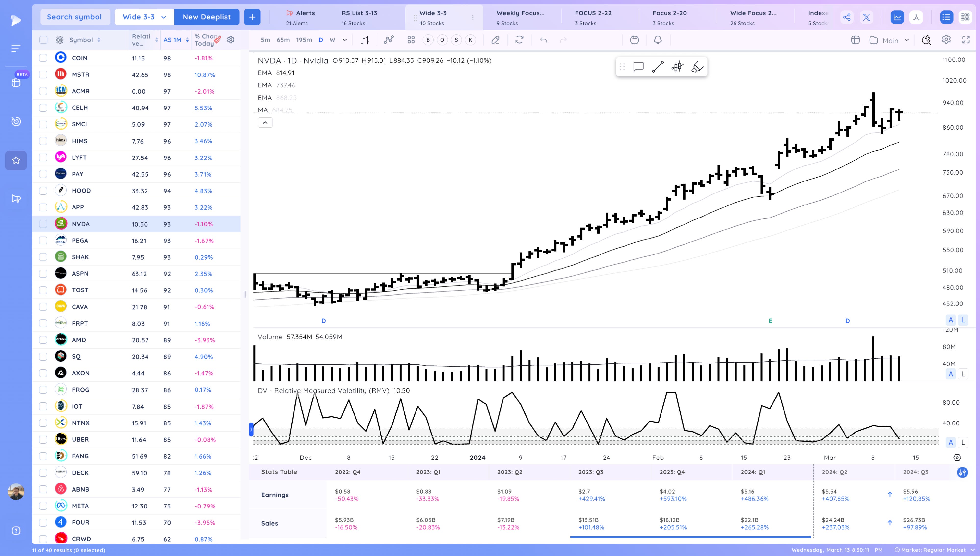Open the favorites star sidebar icon

[16, 160]
